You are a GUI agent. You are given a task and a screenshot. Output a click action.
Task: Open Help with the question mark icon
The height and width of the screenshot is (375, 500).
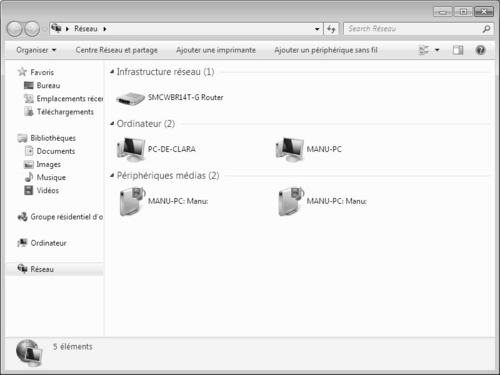(x=480, y=50)
